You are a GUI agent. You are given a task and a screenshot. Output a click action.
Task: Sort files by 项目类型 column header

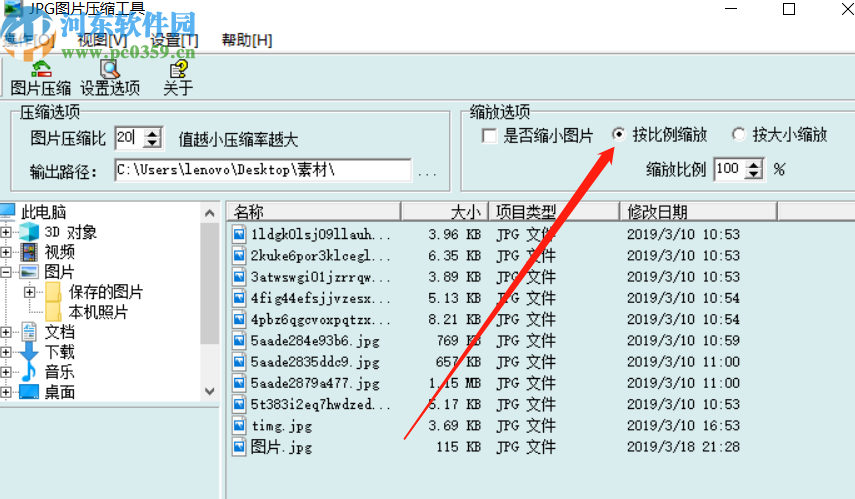[x=554, y=211]
